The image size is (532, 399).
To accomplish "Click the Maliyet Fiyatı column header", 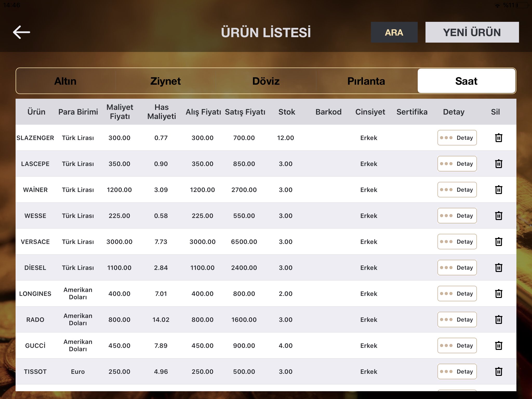I will pos(120,112).
